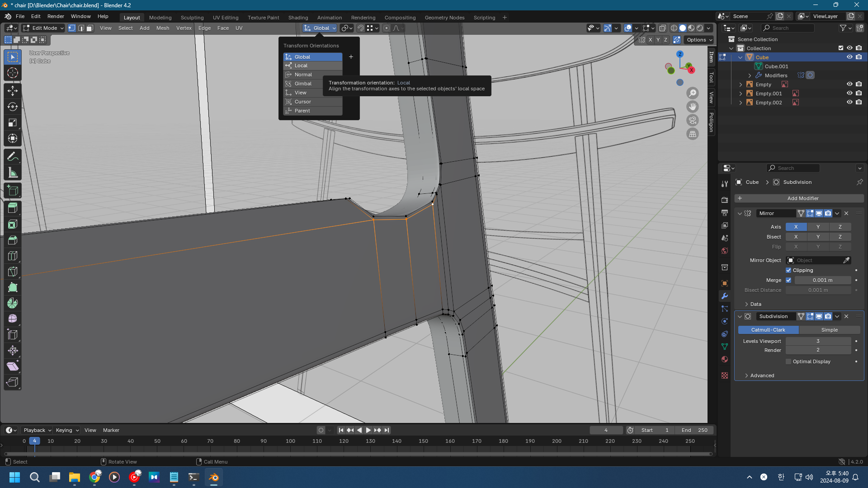Select the Knife tool
This screenshot has height=488, width=868.
(13, 272)
